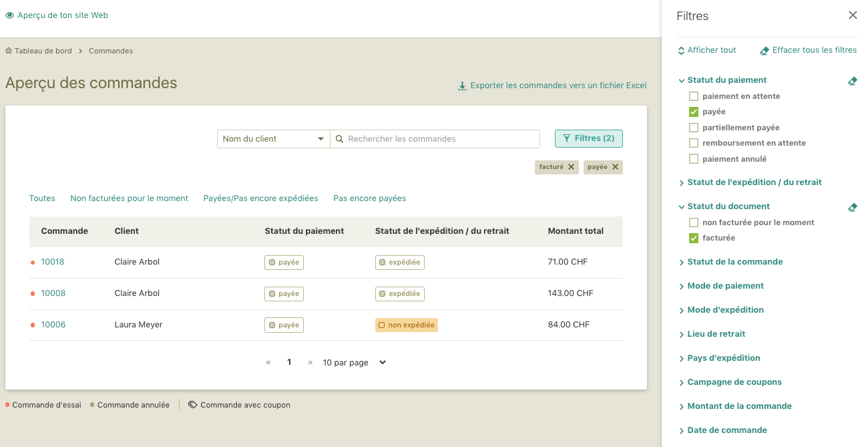Click the magnifier icon in the search box
The image size is (868, 447).
point(339,139)
